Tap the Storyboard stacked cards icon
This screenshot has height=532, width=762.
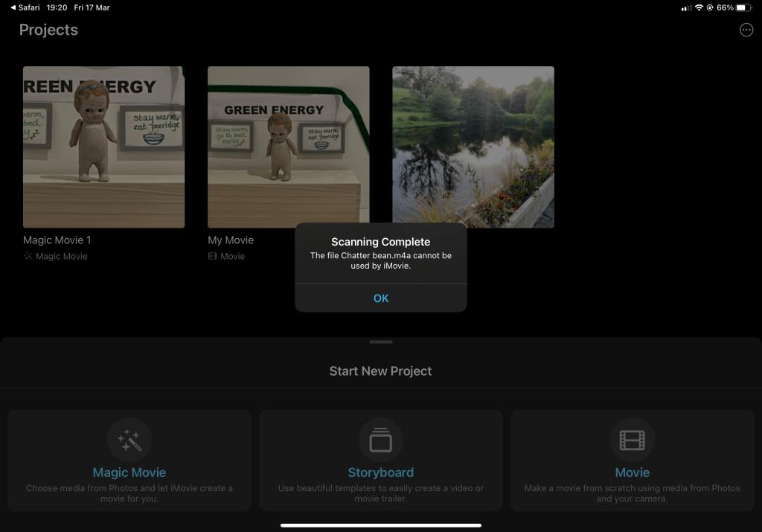[380, 440]
